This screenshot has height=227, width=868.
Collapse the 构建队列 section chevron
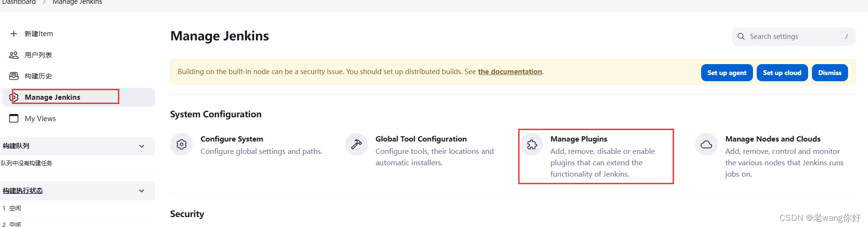(142, 146)
